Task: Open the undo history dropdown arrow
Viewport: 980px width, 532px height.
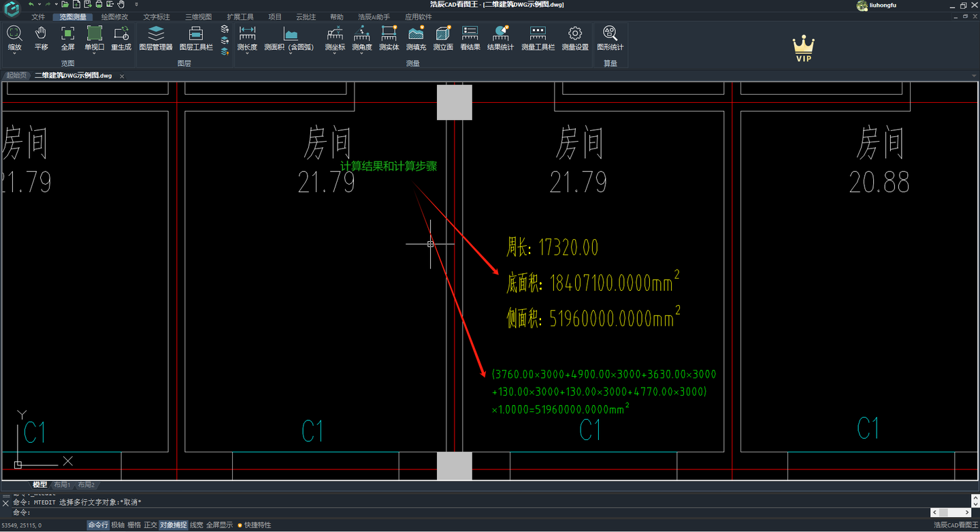Action: click(x=39, y=4)
